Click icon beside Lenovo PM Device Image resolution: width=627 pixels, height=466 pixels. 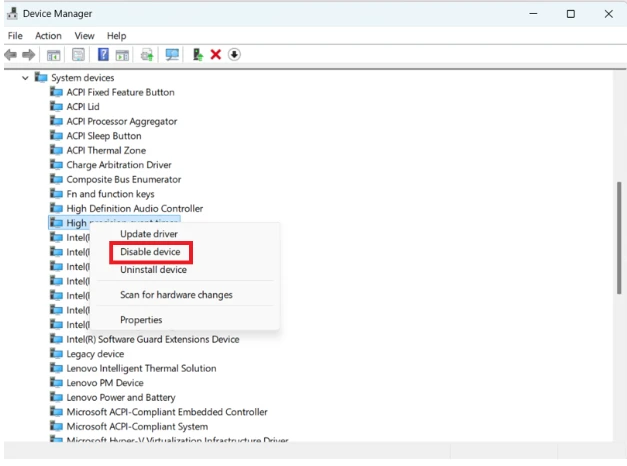56,383
